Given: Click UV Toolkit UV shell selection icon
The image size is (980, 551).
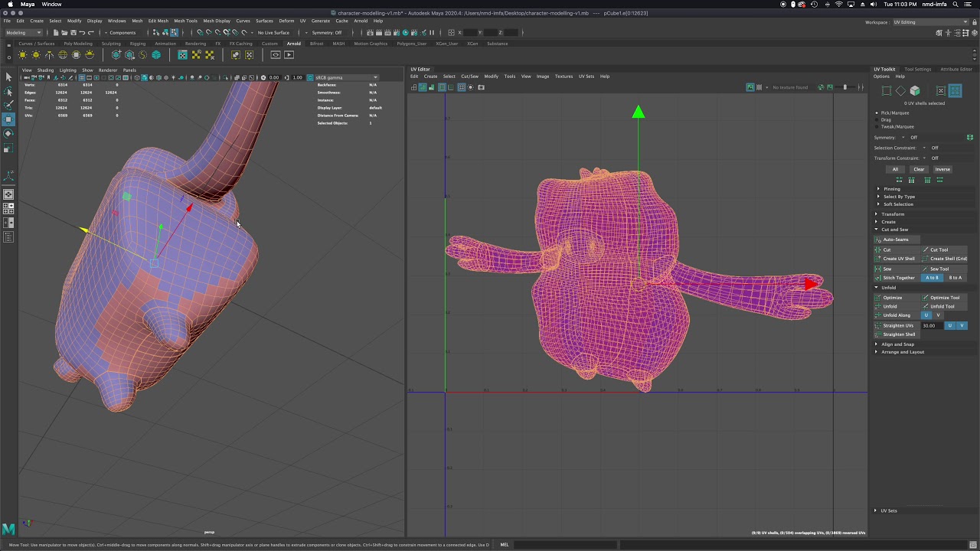Looking at the screenshot, I should click(x=955, y=91).
